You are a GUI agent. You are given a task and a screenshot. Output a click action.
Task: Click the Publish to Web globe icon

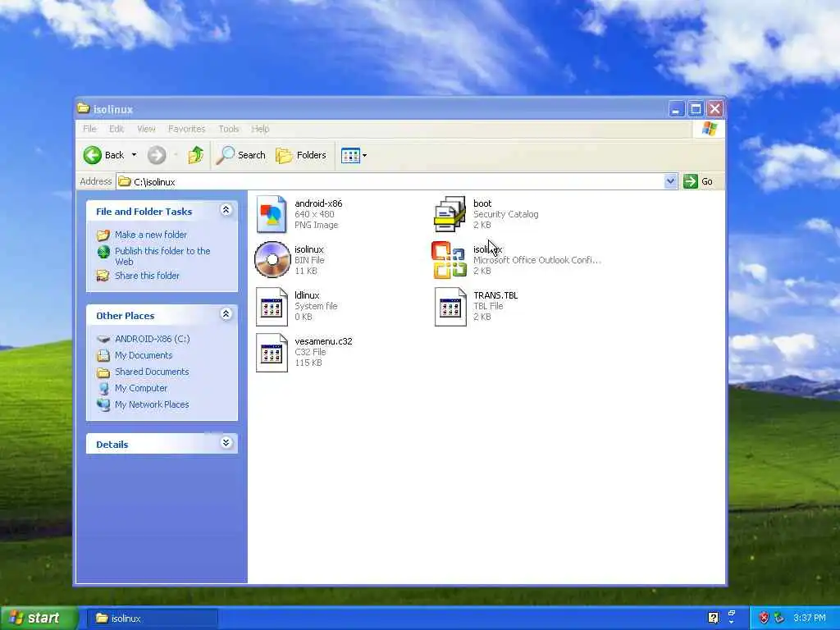(103, 251)
